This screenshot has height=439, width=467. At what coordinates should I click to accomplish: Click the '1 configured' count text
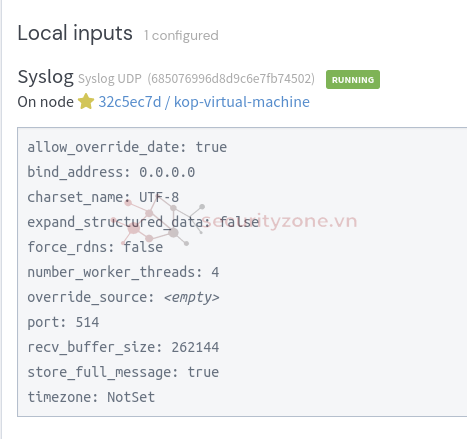(x=181, y=36)
